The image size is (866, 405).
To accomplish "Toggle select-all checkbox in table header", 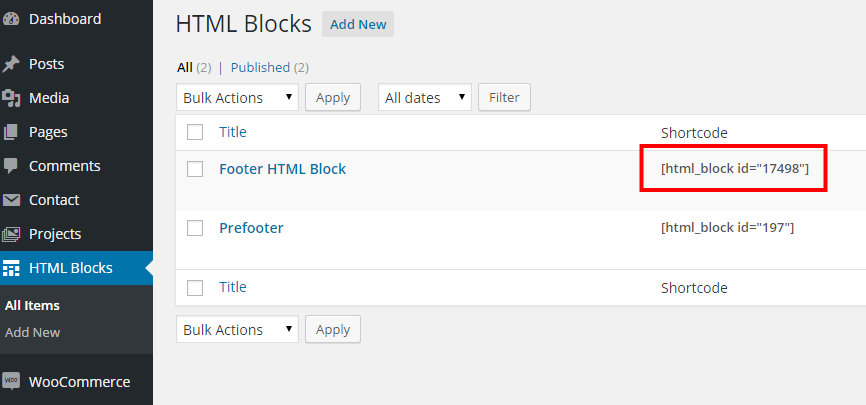I will click(195, 132).
